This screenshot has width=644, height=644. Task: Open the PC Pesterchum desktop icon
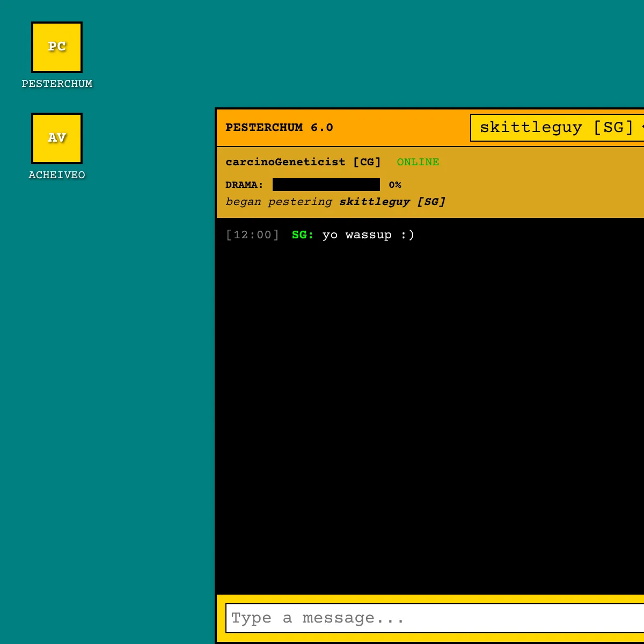57,47
